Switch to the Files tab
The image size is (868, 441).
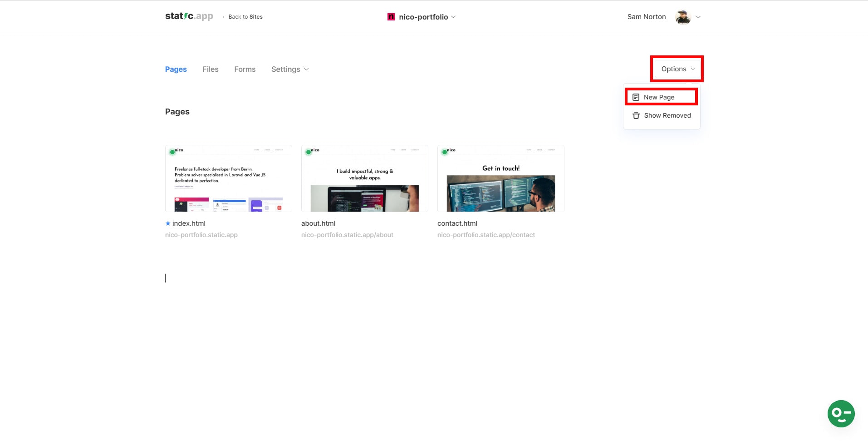(x=210, y=69)
